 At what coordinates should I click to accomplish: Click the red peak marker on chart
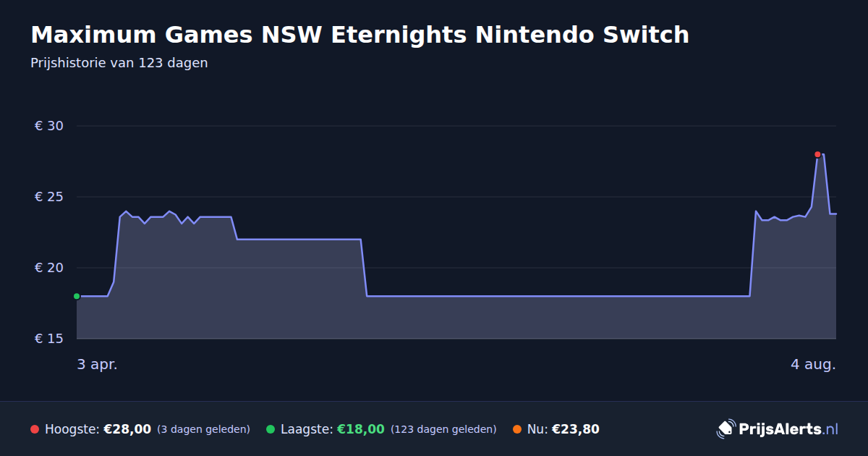817,154
